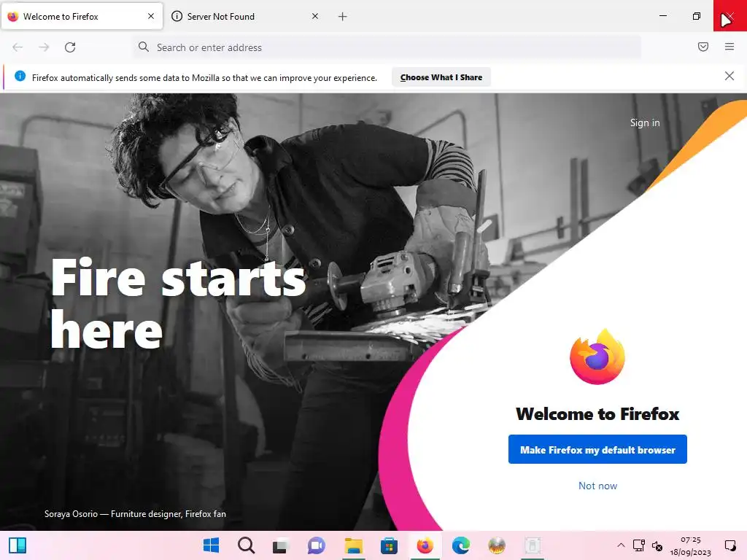747x560 pixels.
Task: Open File Explorer from the taskbar
Action: tap(354, 545)
